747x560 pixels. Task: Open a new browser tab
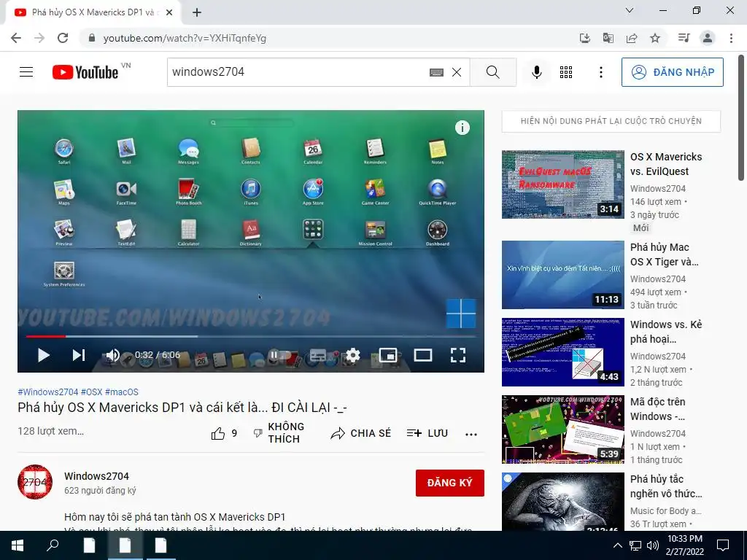[x=197, y=12]
